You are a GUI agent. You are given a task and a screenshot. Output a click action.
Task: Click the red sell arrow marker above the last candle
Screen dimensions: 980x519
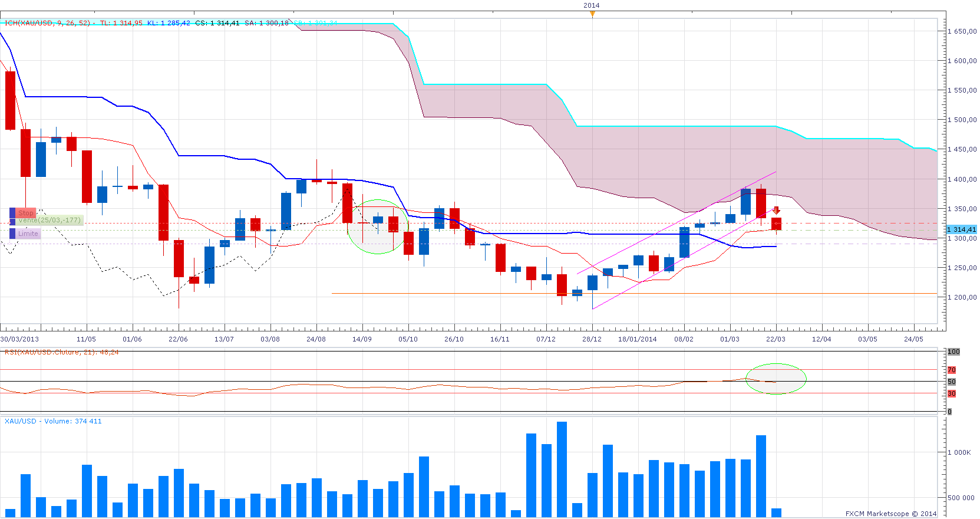click(777, 211)
